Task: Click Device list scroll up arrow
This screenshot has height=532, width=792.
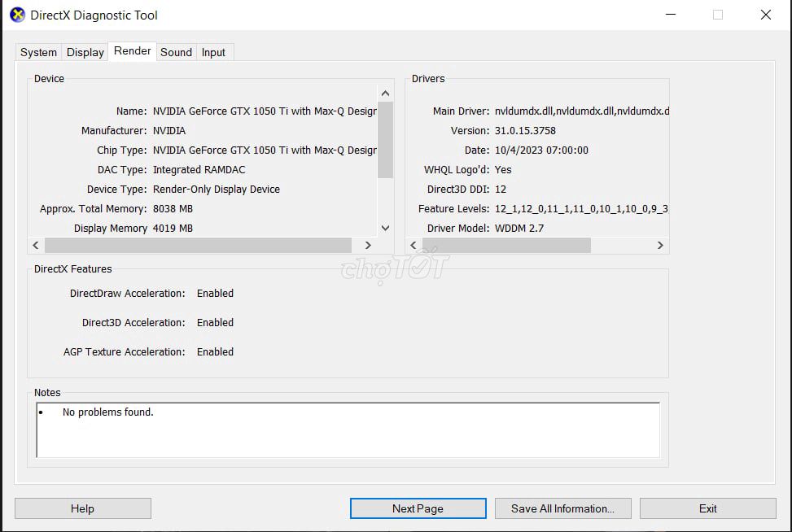Action: [385, 94]
